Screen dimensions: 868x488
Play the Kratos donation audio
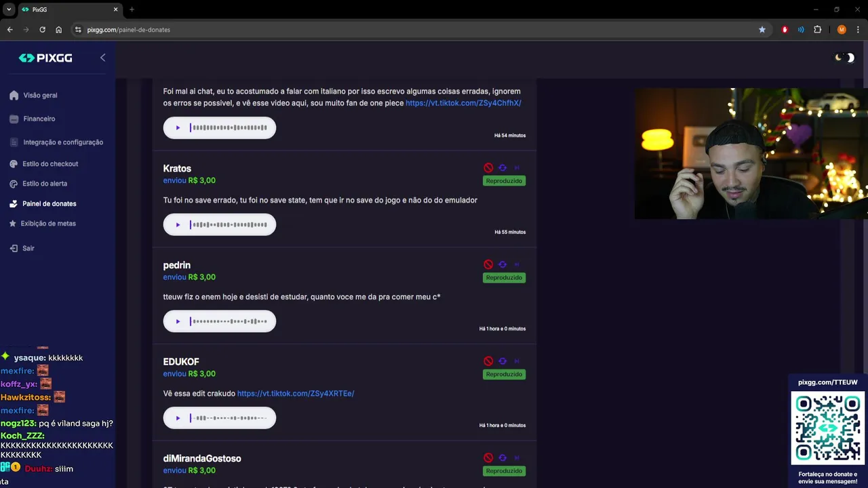(x=178, y=224)
